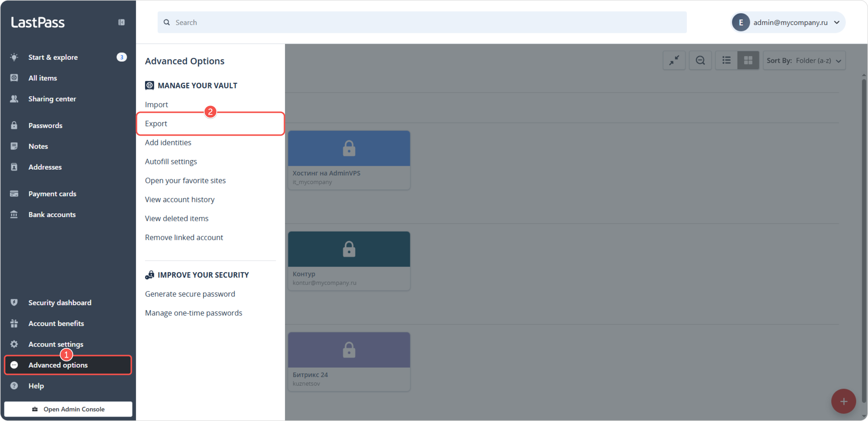This screenshot has width=868, height=421.
Task: Click Open Admin Console button
Action: pos(68,409)
